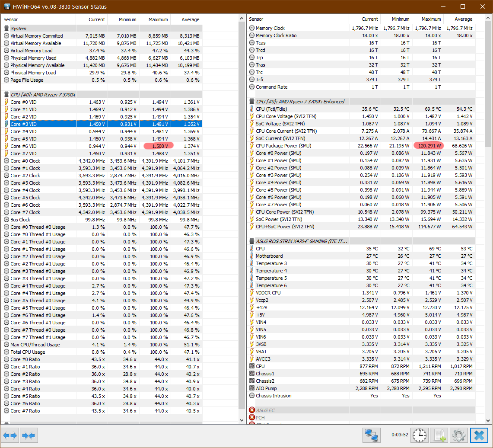Click the HWiNFO64 title bar app icon
The image size is (493, 448).
pyautogui.click(x=7, y=6)
